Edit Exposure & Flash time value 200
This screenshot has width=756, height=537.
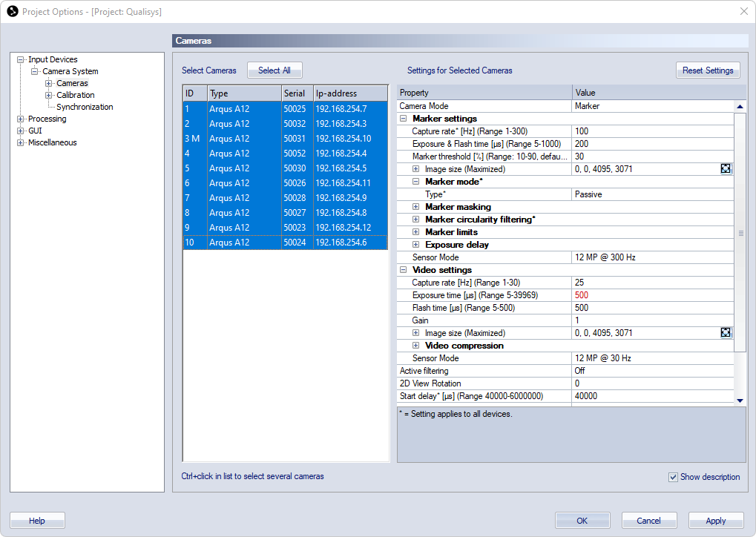653,144
